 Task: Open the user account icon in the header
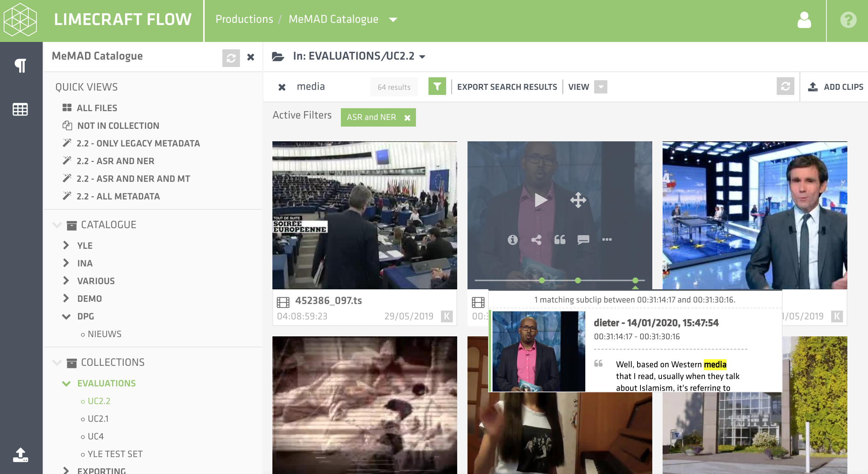804,20
